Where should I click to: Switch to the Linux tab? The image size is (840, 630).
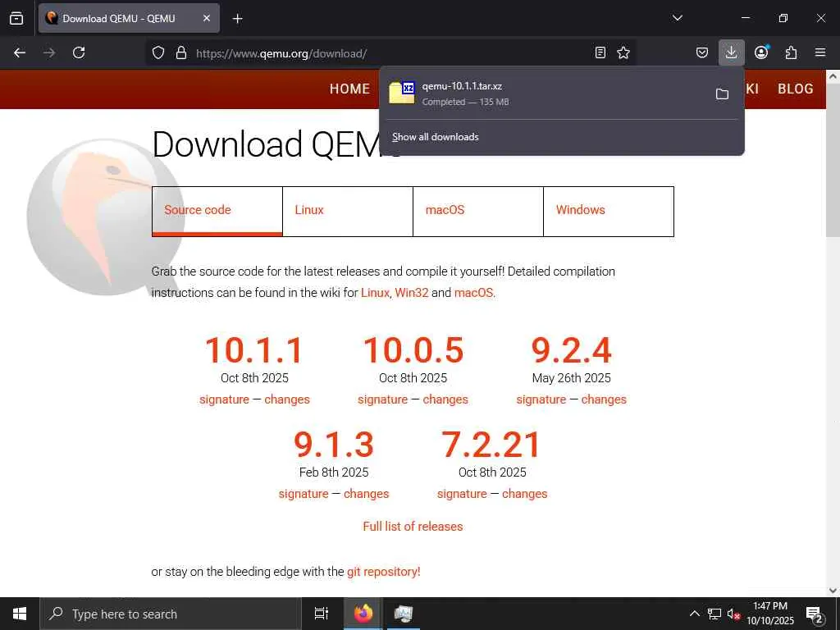coord(348,211)
